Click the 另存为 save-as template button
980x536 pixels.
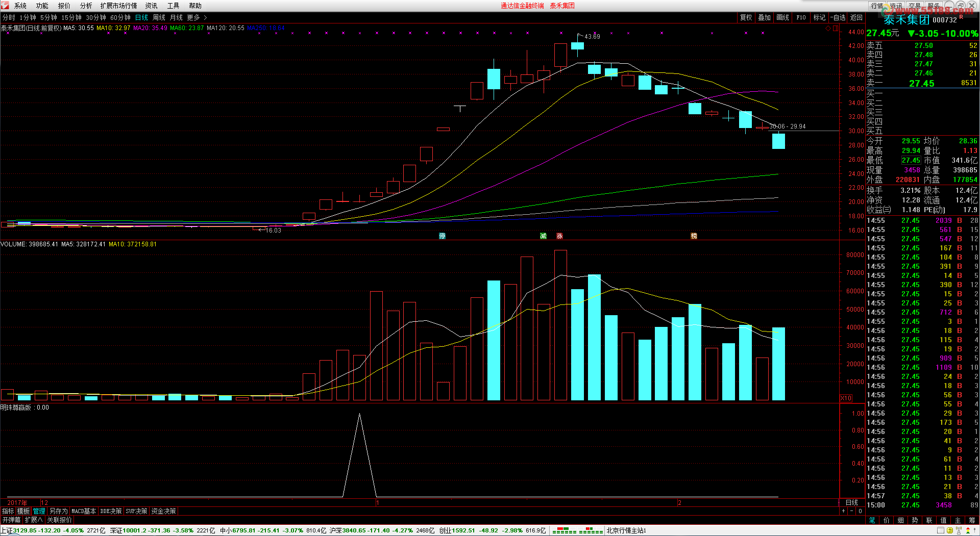point(58,511)
